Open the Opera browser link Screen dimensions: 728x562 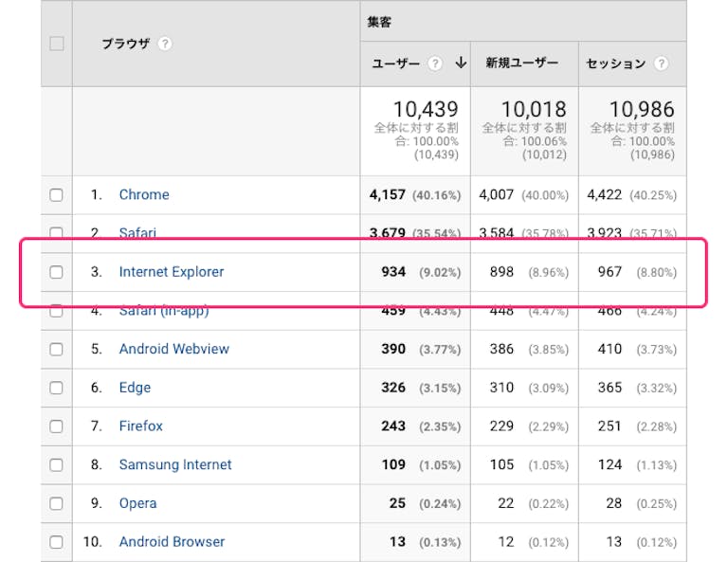click(x=138, y=503)
